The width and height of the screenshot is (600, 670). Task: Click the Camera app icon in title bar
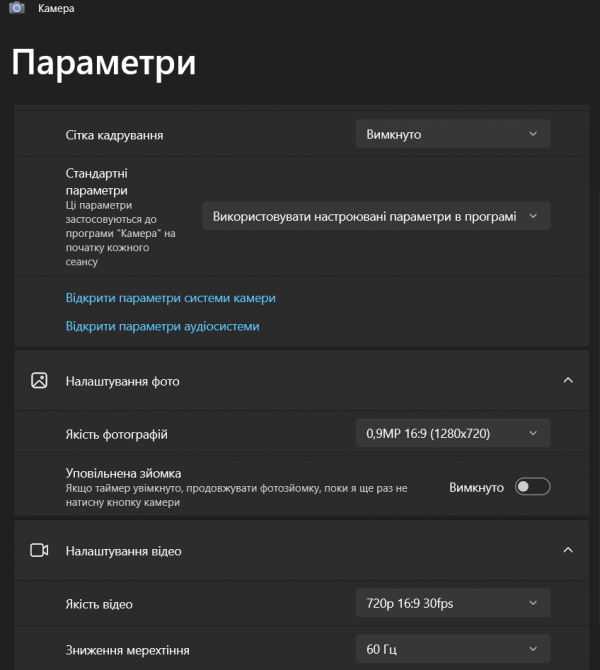17,7
